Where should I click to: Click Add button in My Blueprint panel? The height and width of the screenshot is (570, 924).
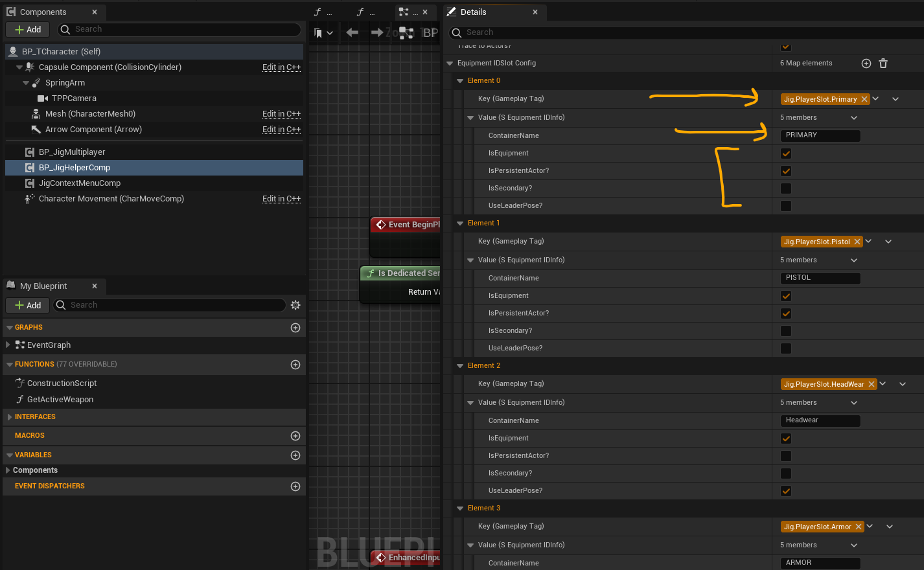pos(28,305)
